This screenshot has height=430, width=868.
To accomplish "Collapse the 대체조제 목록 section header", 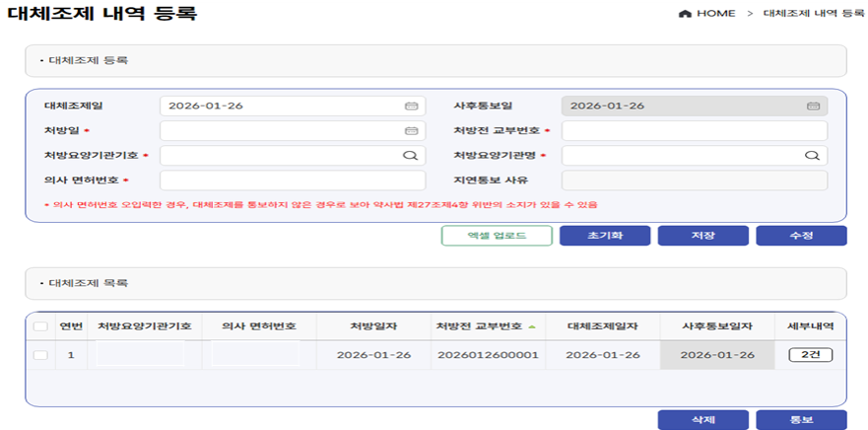I will point(434,283).
